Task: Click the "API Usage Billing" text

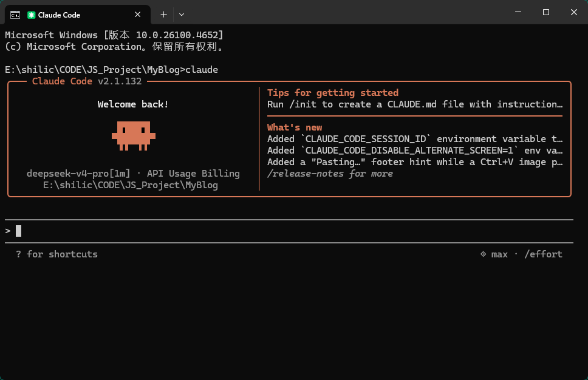Action: [193, 174]
